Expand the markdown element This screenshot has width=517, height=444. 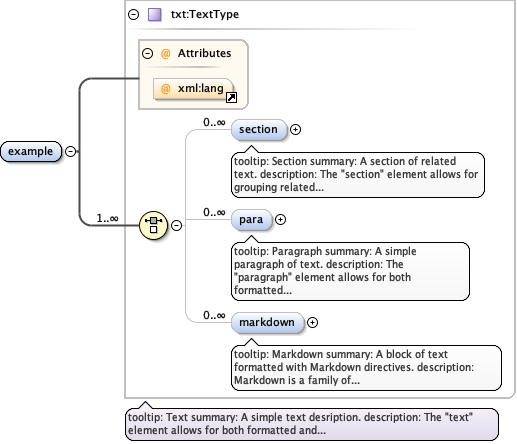coord(312,322)
